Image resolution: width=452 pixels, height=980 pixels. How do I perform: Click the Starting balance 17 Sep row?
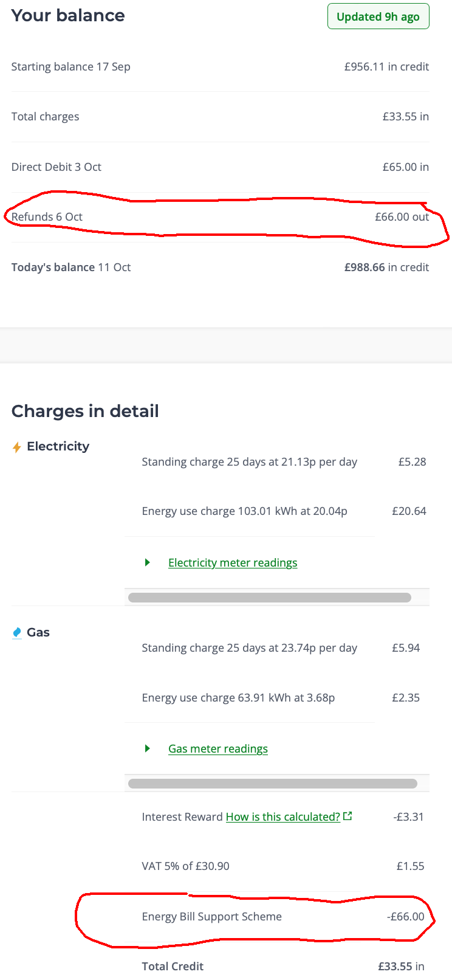tap(220, 67)
